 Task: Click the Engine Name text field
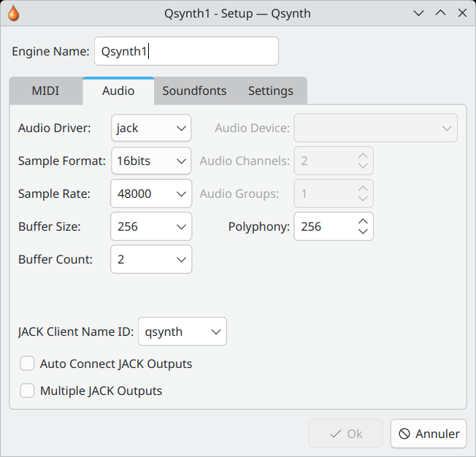pos(186,51)
